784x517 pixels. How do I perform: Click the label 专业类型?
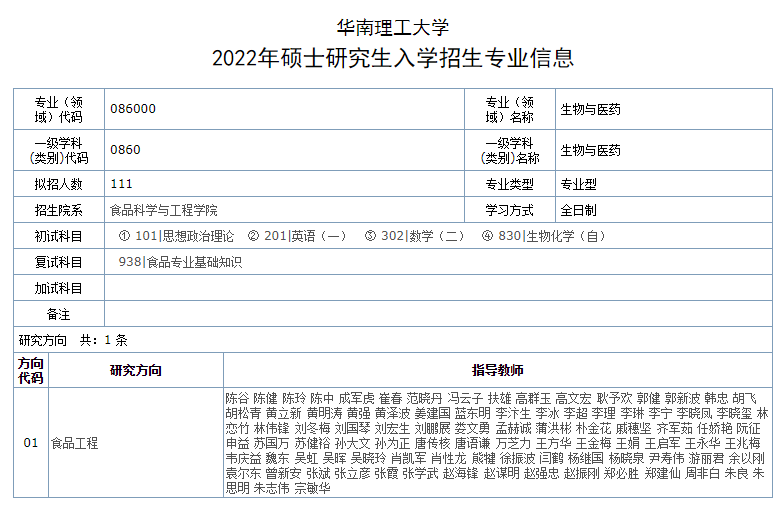point(510,184)
